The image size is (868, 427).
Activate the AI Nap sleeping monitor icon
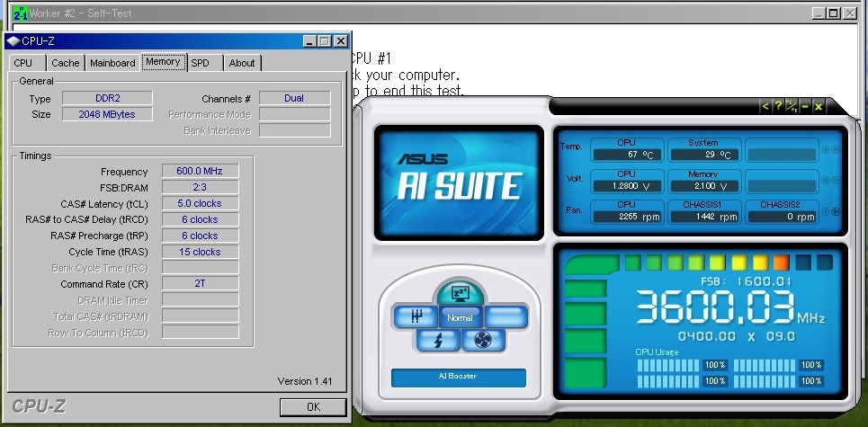click(460, 292)
